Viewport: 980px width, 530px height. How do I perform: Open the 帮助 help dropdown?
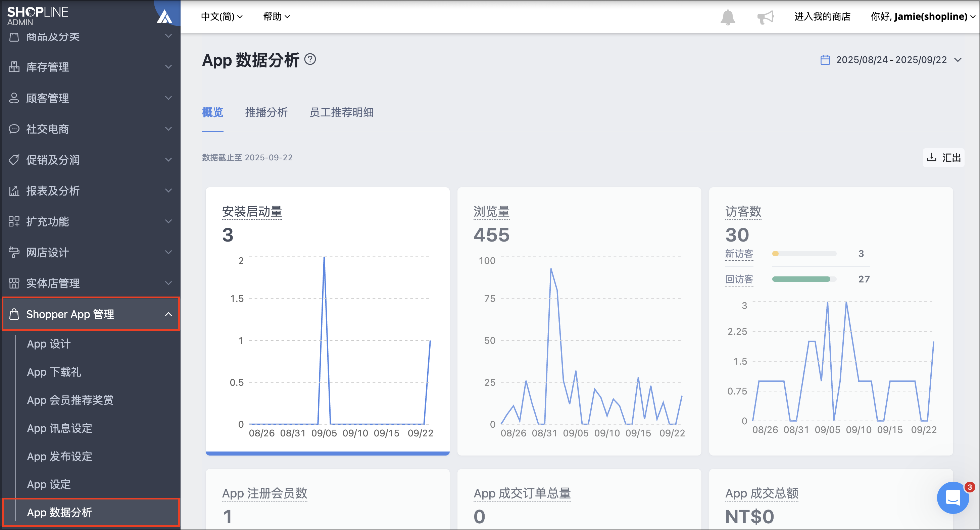coord(277,17)
